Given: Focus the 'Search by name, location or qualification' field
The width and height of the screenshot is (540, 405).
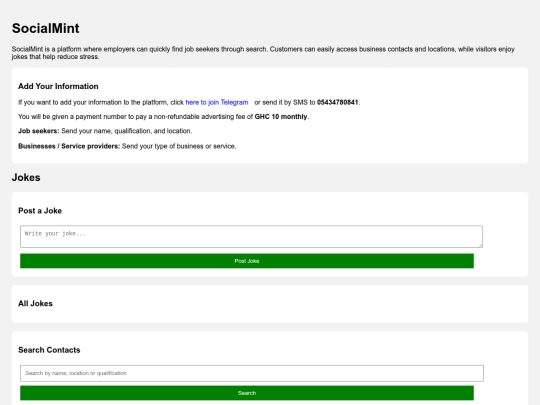Looking at the screenshot, I should click(252, 373).
